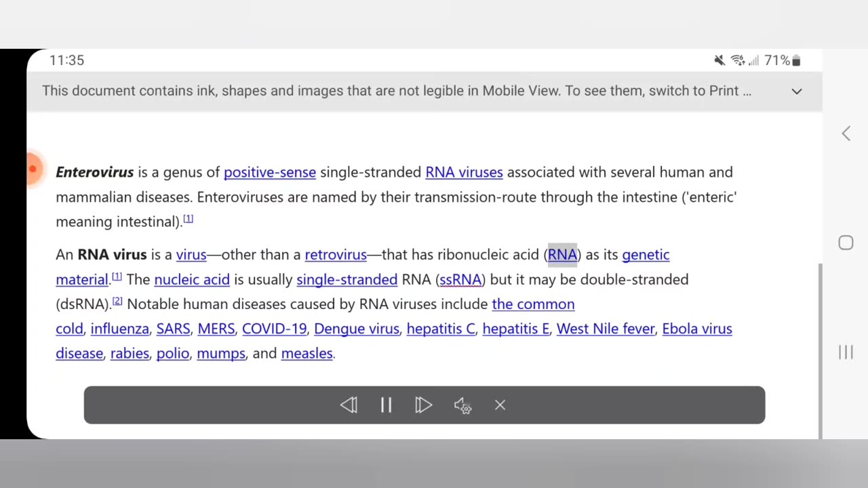Open the COVID-19 link
868x488 pixels.
coord(275,329)
